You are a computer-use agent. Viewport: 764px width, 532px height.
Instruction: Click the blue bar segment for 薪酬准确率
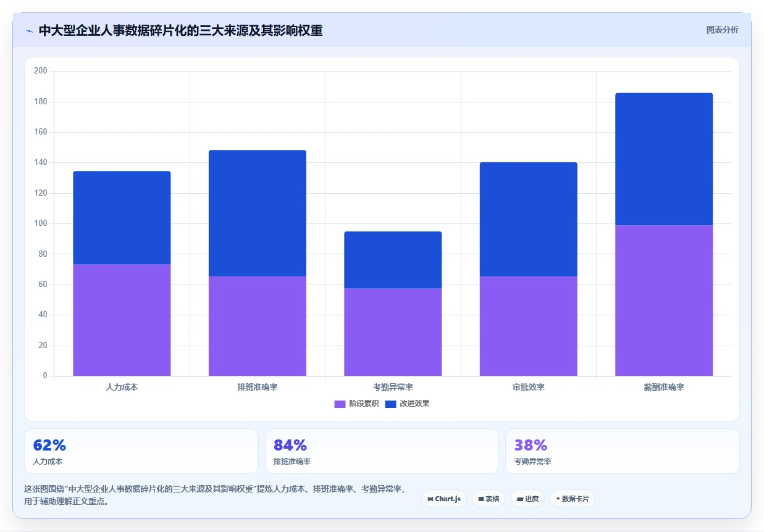click(x=664, y=159)
